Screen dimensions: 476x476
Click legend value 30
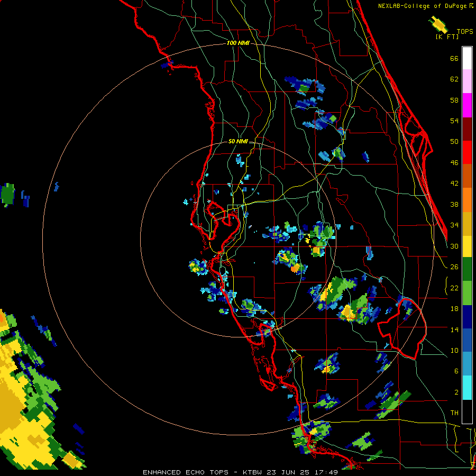pos(454,246)
